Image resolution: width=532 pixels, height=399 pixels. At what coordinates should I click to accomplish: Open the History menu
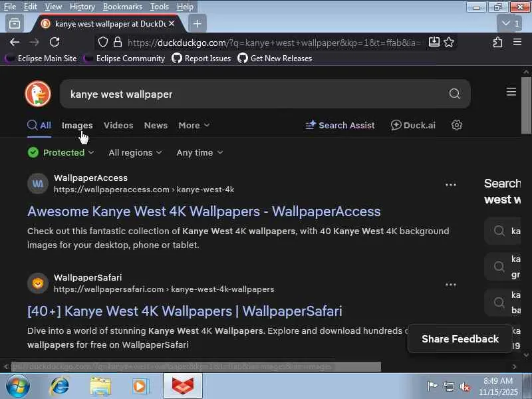tap(82, 7)
